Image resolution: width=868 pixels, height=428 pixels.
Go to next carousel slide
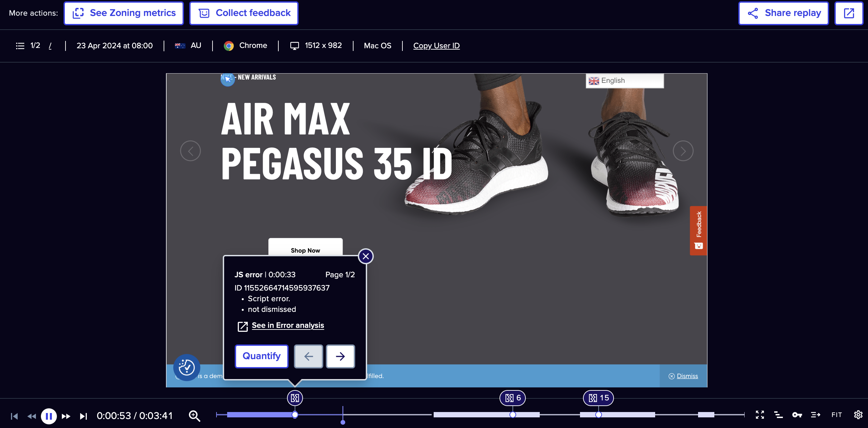(x=683, y=151)
